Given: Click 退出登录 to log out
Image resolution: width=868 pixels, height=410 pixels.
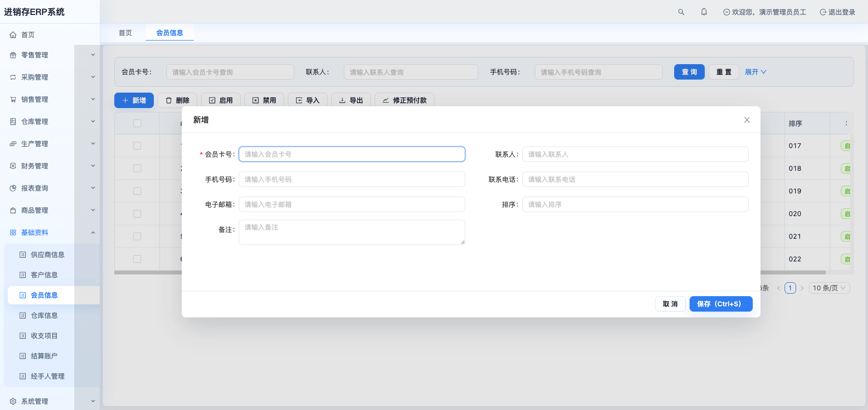Looking at the screenshot, I should click(x=838, y=12).
